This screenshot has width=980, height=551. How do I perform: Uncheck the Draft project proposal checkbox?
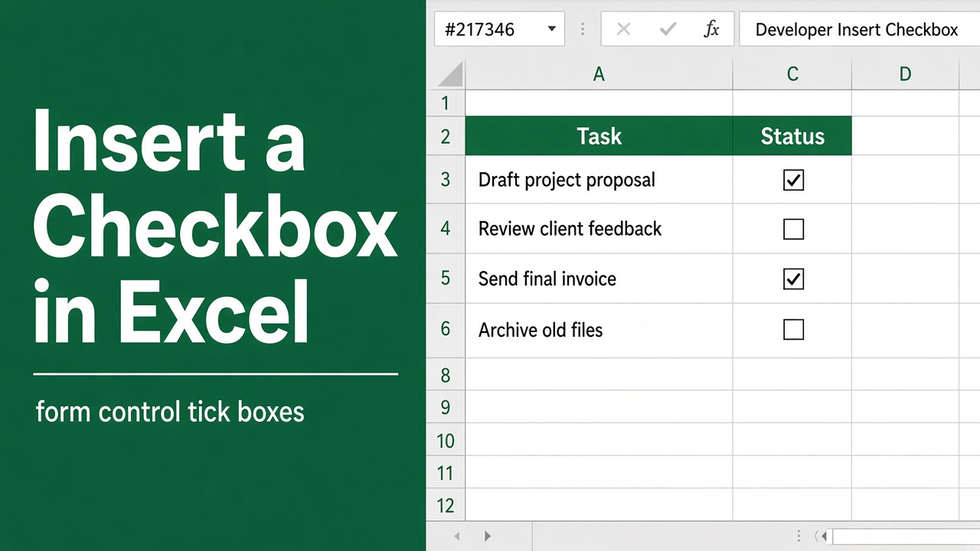coord(793,180)
